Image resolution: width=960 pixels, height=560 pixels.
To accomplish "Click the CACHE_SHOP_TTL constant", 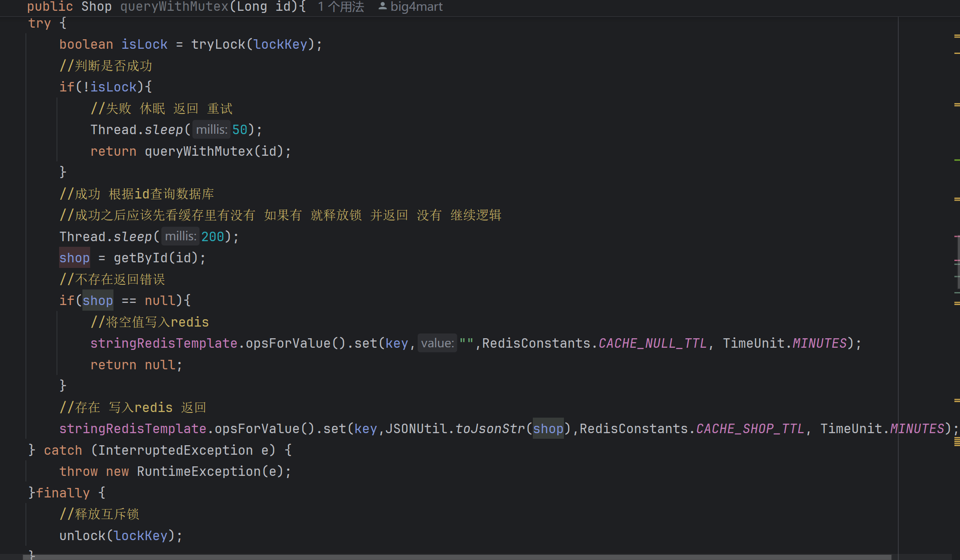I will click(750, 429).
